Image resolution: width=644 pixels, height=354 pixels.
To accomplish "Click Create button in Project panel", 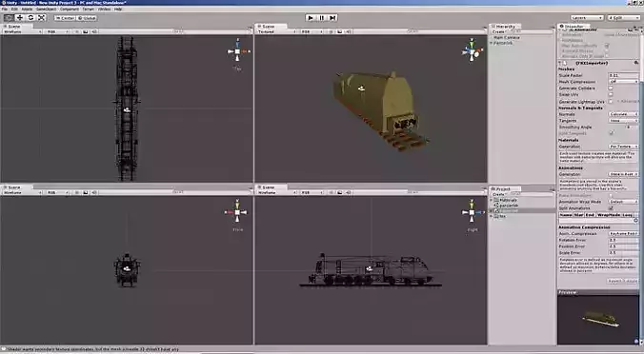I will (x=499, y=194).
